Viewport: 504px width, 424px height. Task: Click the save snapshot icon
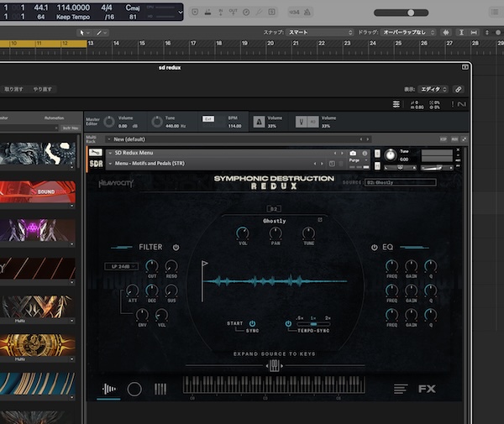tap(332, 164)
